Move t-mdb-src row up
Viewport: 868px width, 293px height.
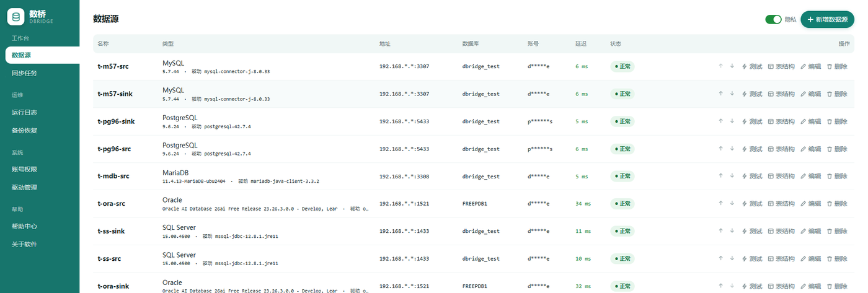[720, 176]
